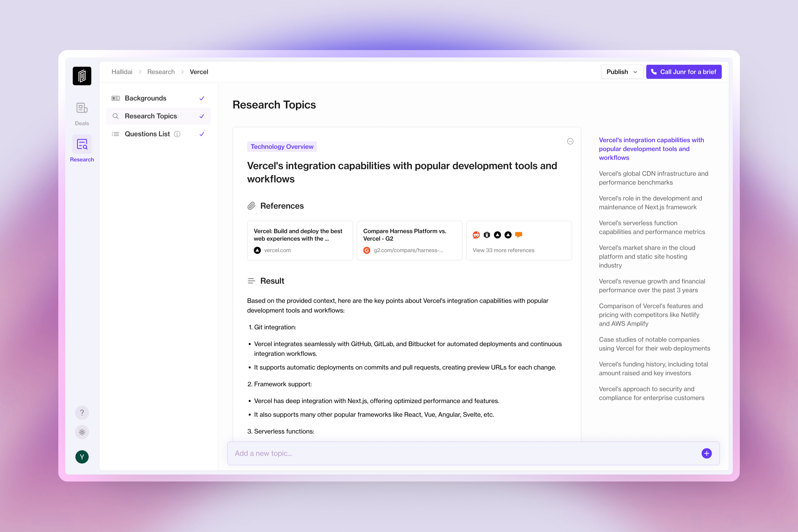798x532 pixels.
Task: Jump to global CDN infrastructure topic
Action: (653, 178)
